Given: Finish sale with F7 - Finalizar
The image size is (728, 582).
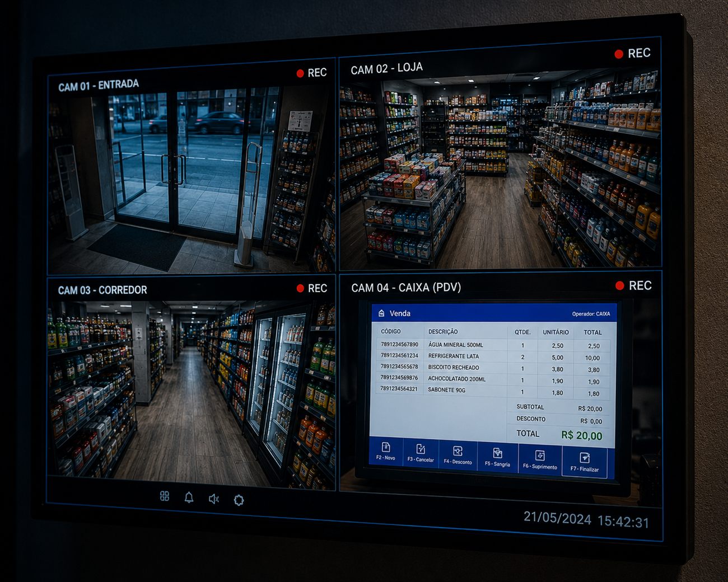Looking at the screenshot, I should [585, 463].
